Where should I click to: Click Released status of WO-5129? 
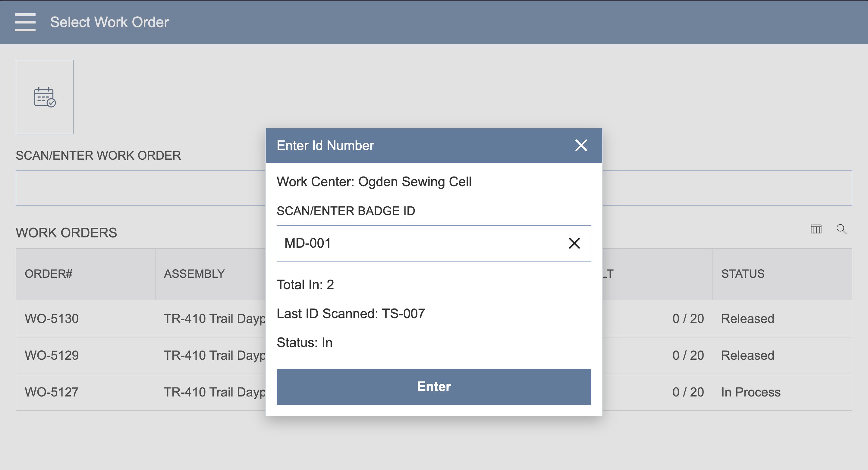pos(747,355)
